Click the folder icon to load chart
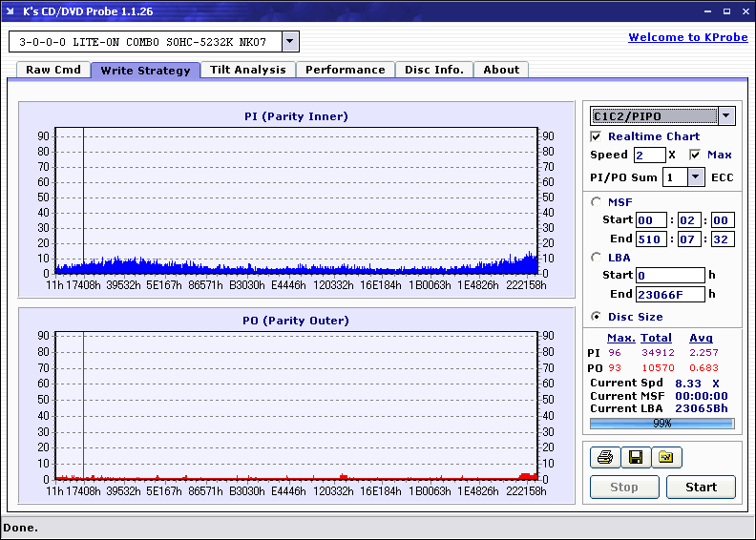The width and height of the screenshot is (756, 540). tap(666, 458)
